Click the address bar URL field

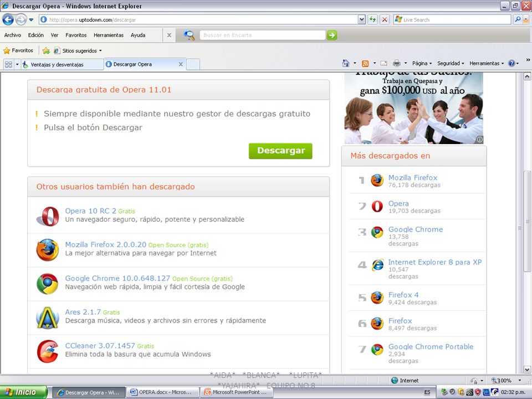[x=198, y=20]
